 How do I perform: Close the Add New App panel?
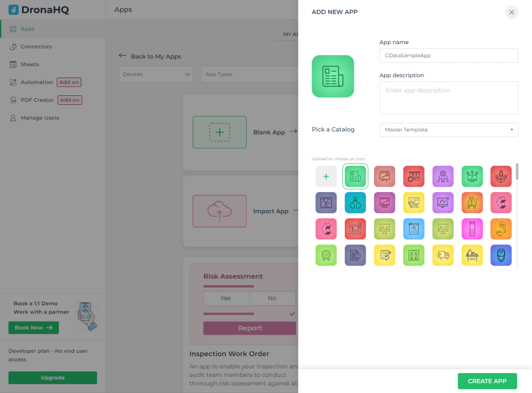pyautogui.click(x=512, y=12)
